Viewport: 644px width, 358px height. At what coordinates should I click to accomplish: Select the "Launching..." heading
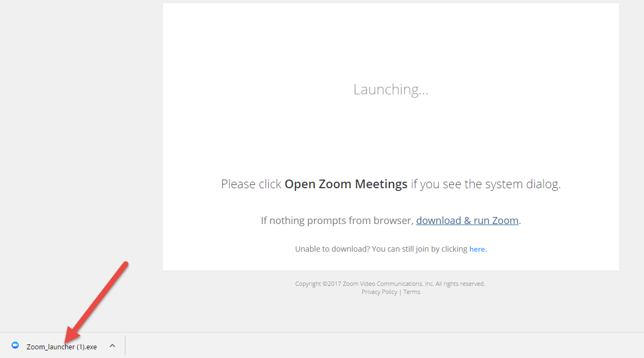[390, 89]
